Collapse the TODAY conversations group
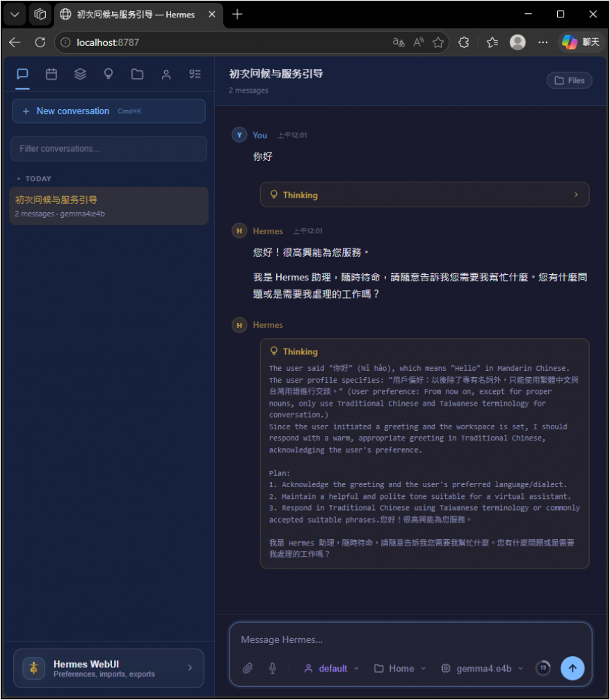The image size is (610, 700). 35,179
